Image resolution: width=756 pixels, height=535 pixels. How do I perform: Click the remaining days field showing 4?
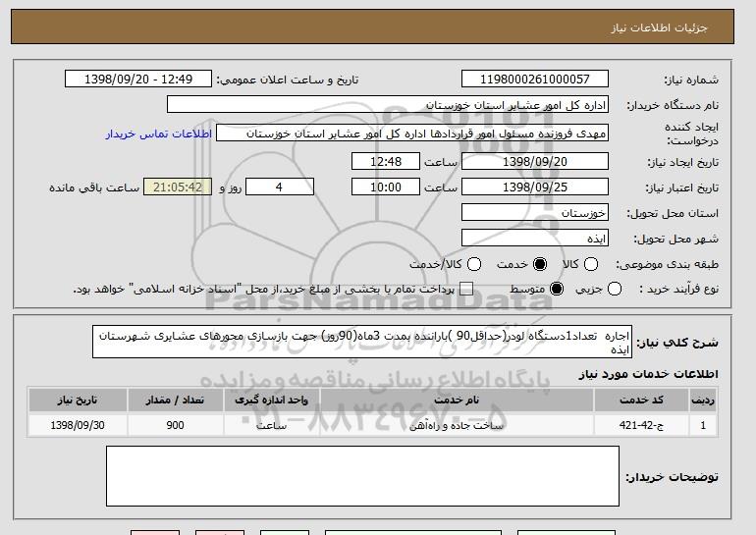[280, 187]
